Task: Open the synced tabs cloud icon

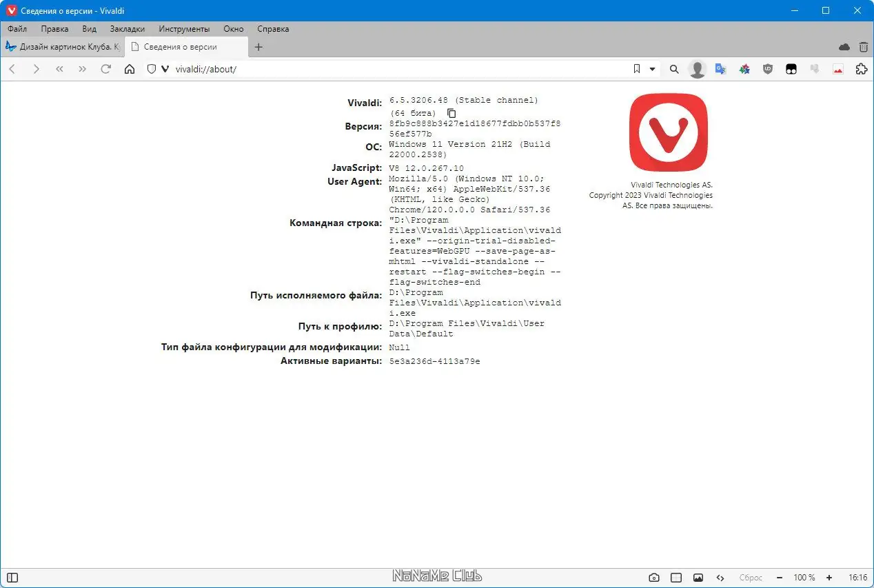Action: click(844, 47)
